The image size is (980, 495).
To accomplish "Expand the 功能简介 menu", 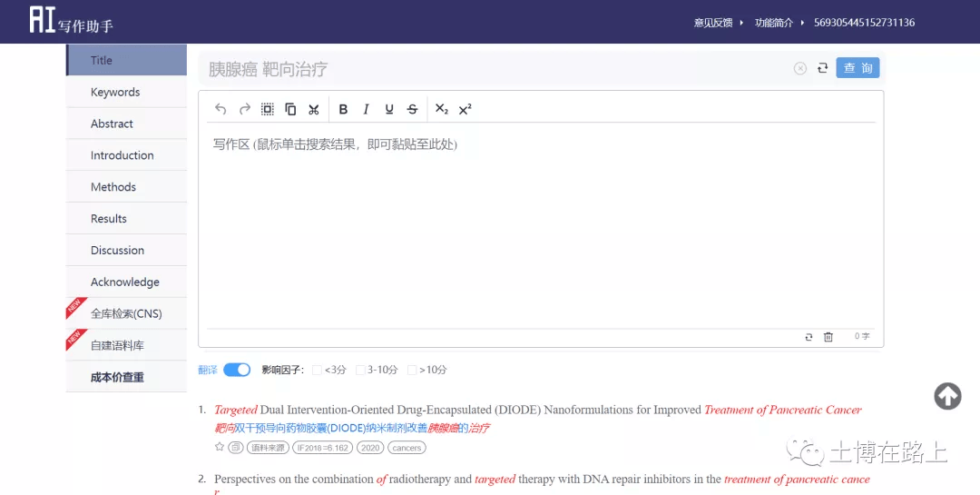I will point(779,23).
